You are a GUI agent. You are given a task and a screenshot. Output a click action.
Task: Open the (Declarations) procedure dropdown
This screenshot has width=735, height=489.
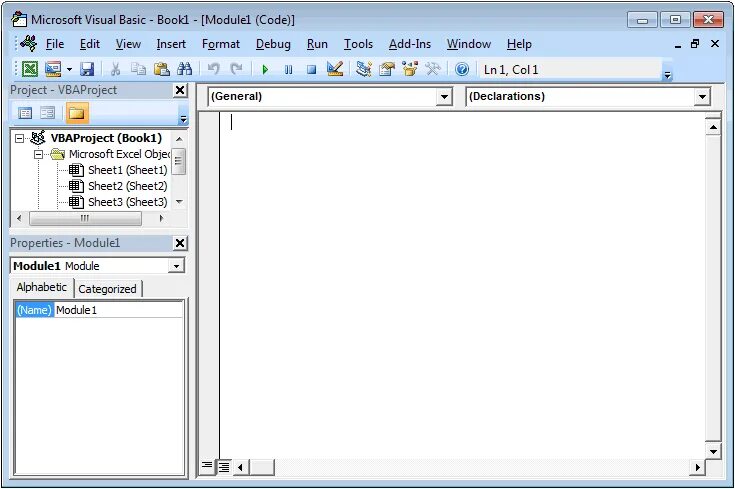click(702, 97)
